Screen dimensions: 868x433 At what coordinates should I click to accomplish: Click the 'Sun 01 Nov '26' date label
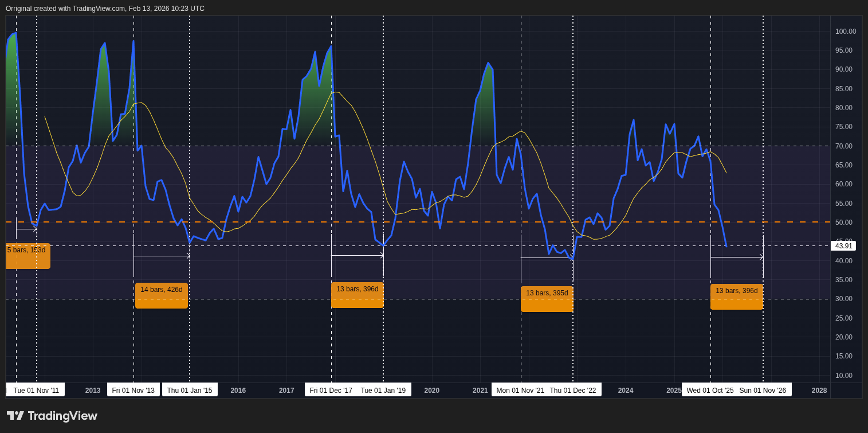click(763, 390)
